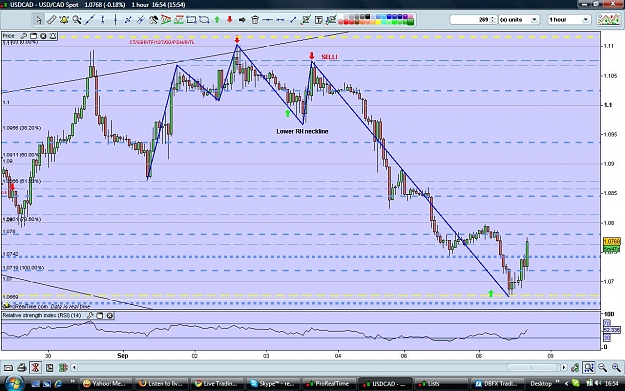Select the diagonal line drawing tool
625x391 pixels.
(x=90, y=20)
